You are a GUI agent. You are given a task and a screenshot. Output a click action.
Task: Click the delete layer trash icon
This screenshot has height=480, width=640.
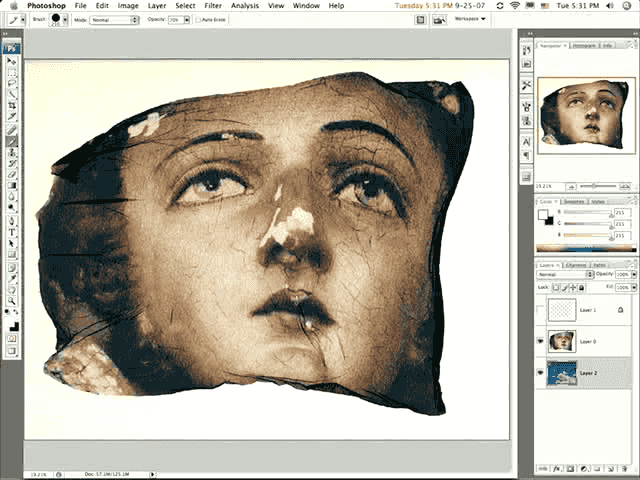(x=626, y=467)
